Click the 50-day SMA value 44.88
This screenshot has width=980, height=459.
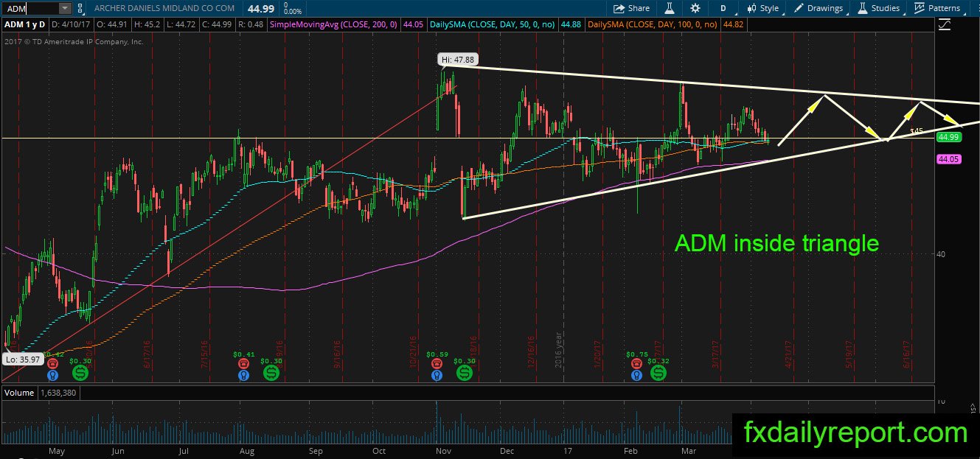572,25
